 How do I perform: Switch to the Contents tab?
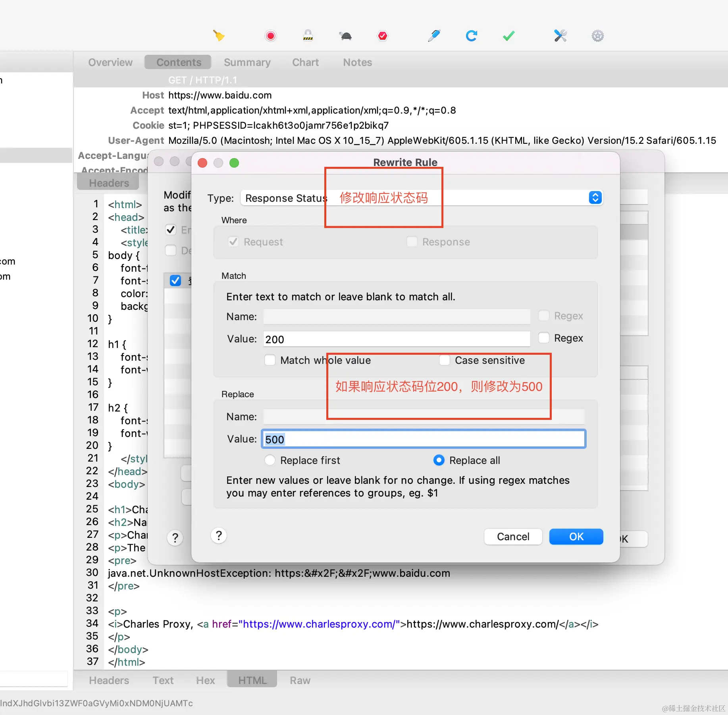click(178, 62)
